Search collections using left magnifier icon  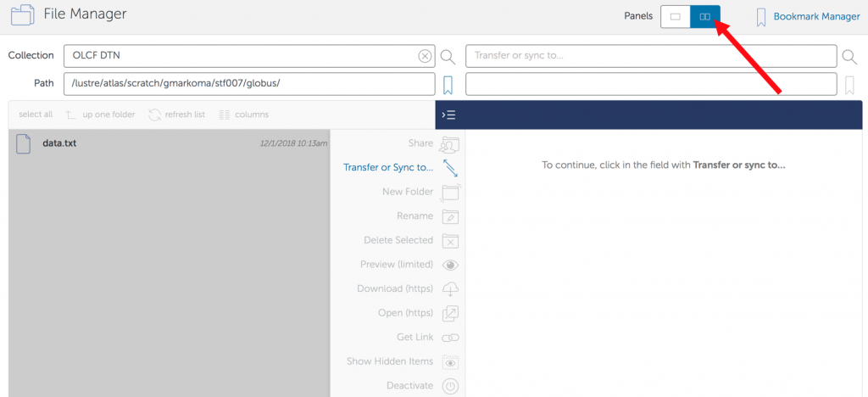448,57
